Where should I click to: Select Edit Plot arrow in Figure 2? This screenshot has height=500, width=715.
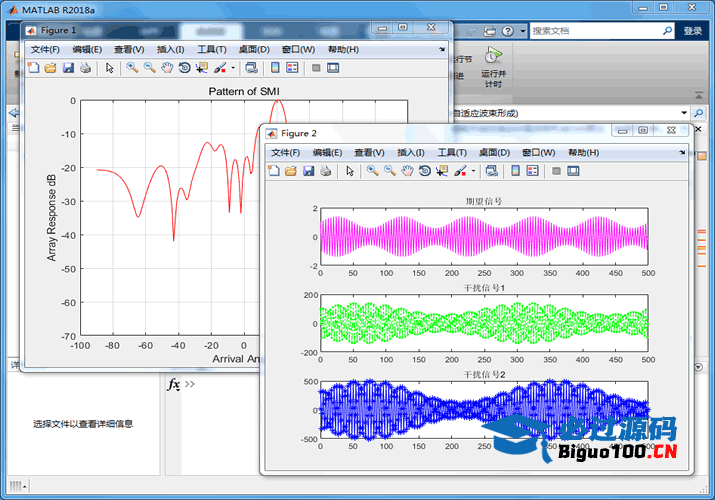(350, 171)
